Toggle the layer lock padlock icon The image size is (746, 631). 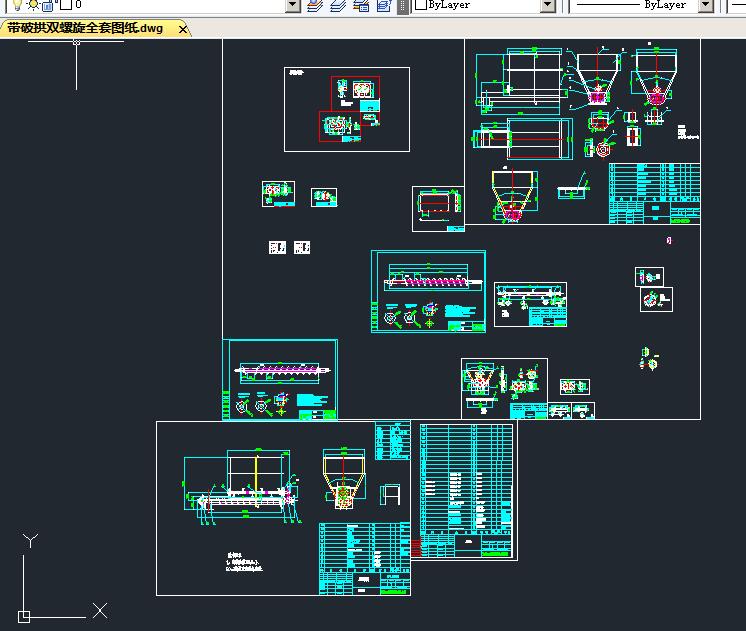(48, 5)
